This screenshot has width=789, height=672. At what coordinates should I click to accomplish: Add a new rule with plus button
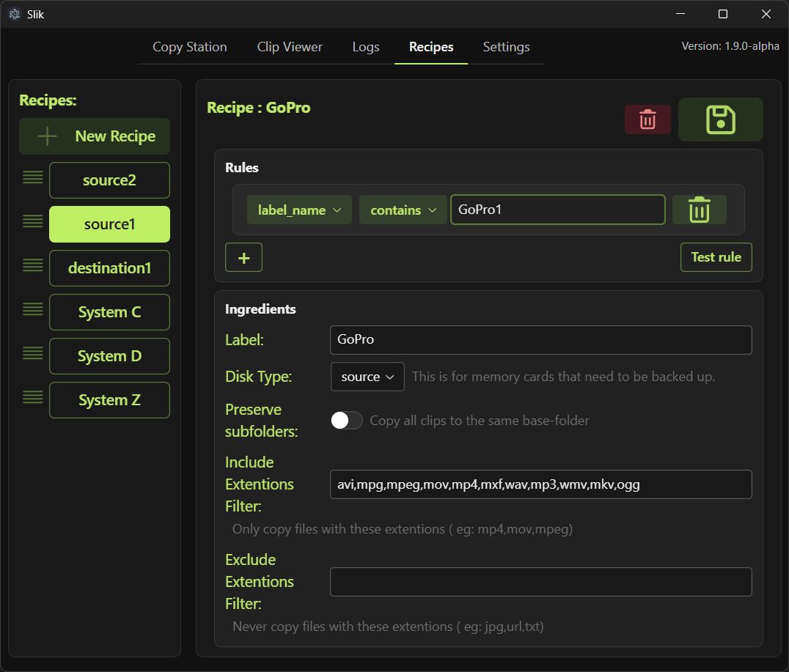pyautogui.click(x=243, y=257)
